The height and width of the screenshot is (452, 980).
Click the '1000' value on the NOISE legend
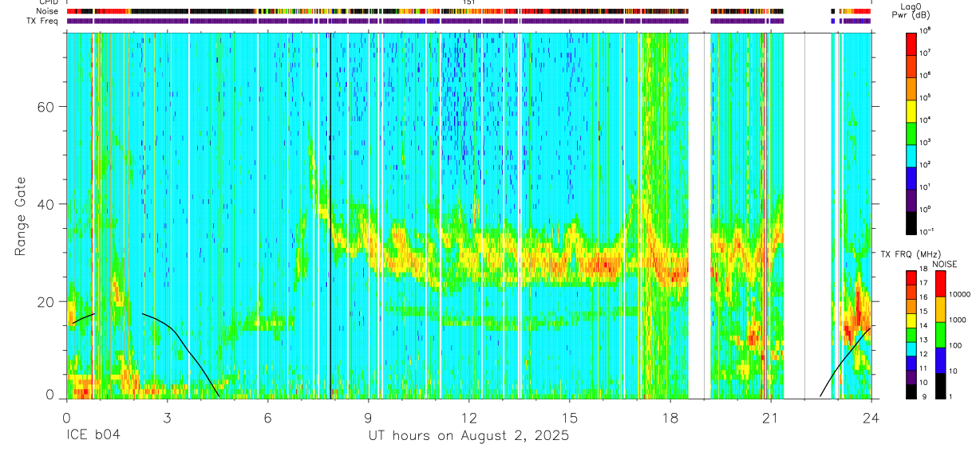point(959,320)
